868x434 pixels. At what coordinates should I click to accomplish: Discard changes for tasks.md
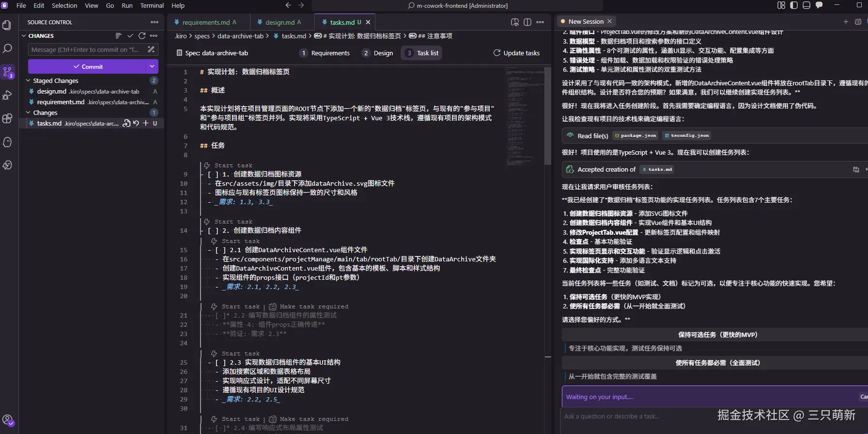pyautogui.click(x=136, y=123)
